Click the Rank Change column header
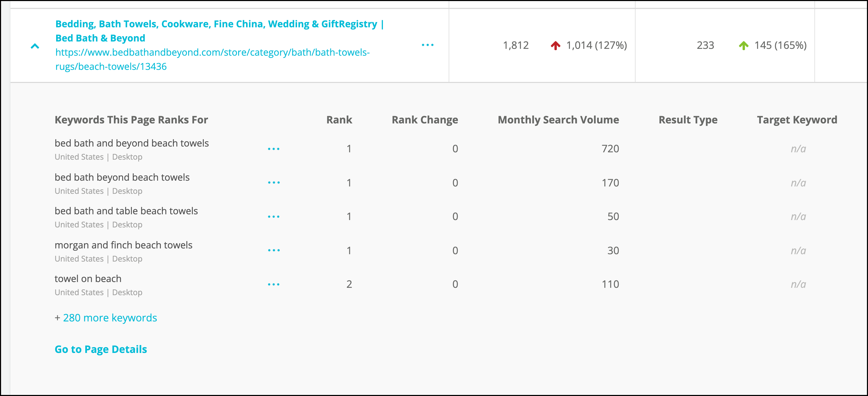 425,120
